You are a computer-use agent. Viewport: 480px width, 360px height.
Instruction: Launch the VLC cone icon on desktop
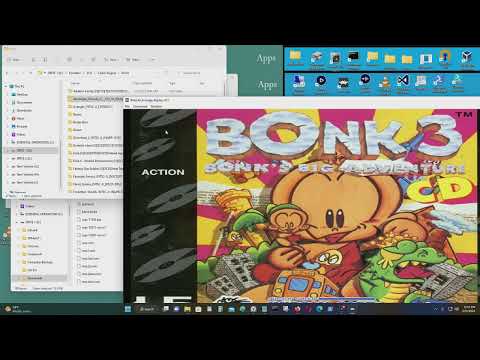(385, 82)
